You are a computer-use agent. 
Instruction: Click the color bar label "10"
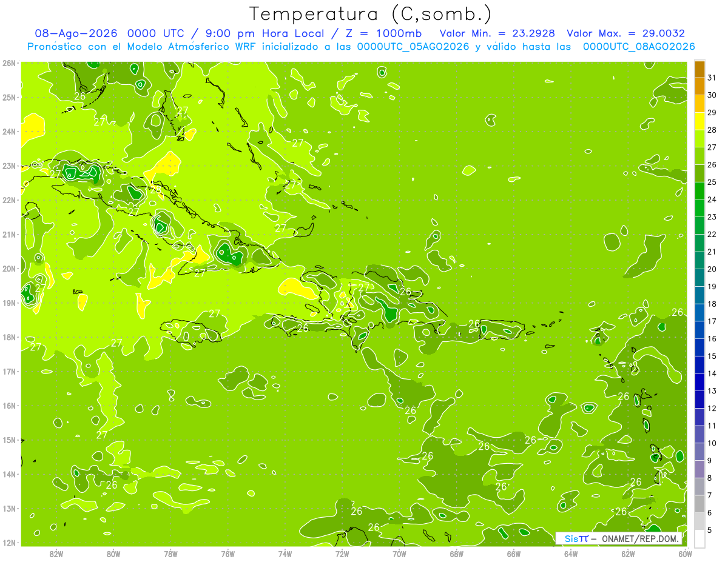pos(712,443)
